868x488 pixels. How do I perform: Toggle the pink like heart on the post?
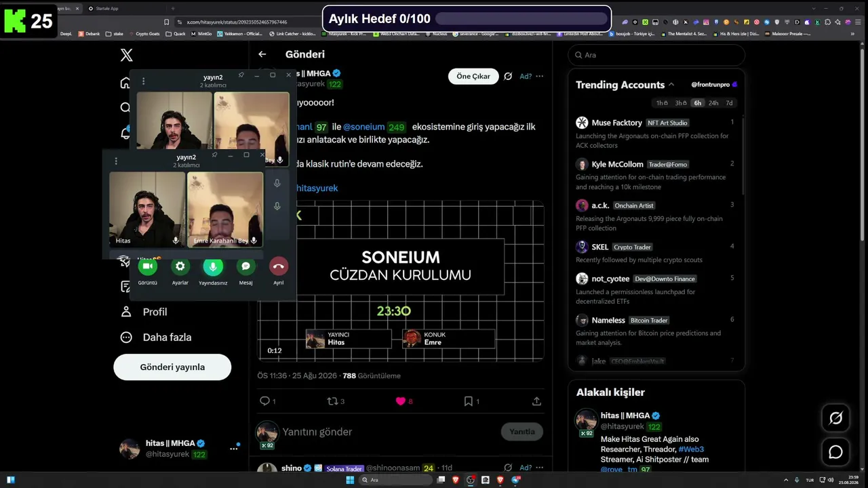coord(400,401)
